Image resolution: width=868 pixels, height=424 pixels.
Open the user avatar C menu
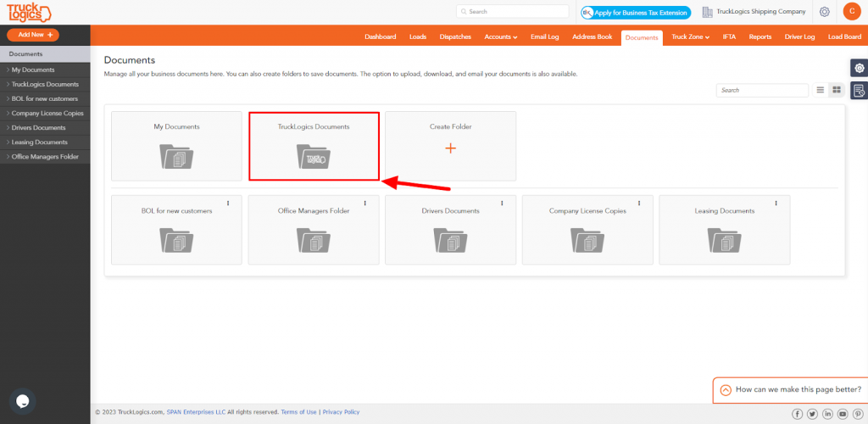point(851,12)
